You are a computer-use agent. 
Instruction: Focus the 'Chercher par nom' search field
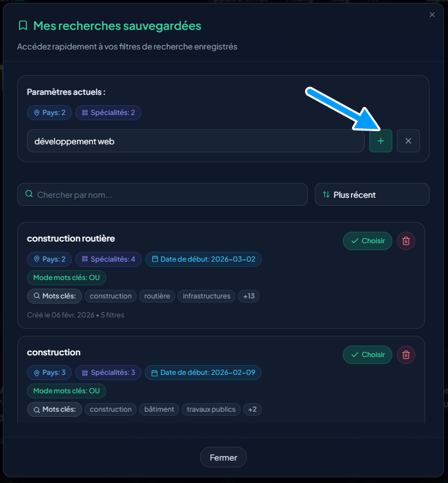pyautogui.click(x=167, y=194)
